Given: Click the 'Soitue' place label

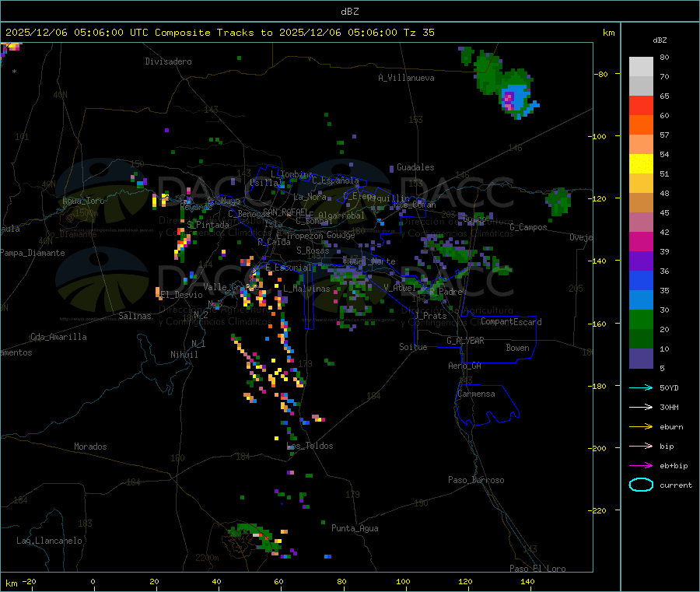Looking at the screenshot, I should 413,347.
